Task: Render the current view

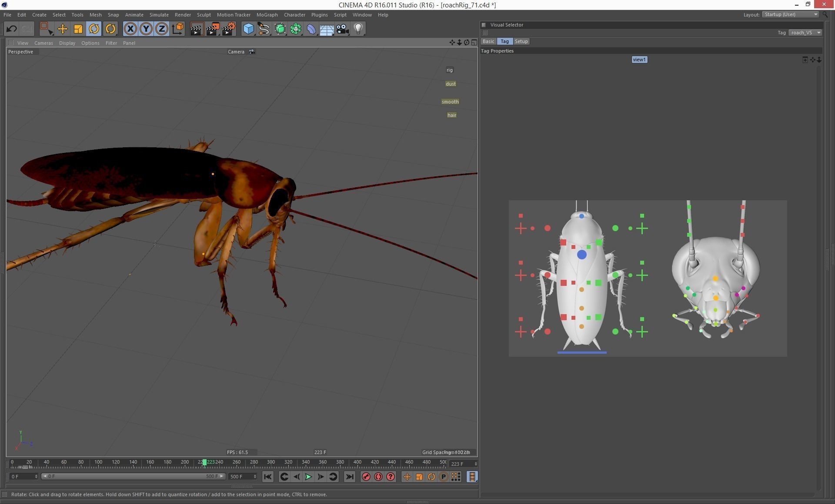Action: tap(196, 29)
